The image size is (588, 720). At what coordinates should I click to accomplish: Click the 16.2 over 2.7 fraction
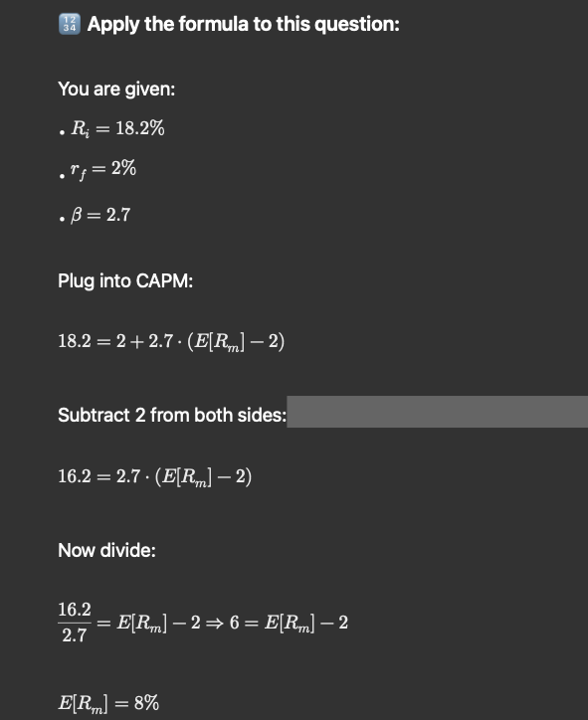(x=75, y=623)
